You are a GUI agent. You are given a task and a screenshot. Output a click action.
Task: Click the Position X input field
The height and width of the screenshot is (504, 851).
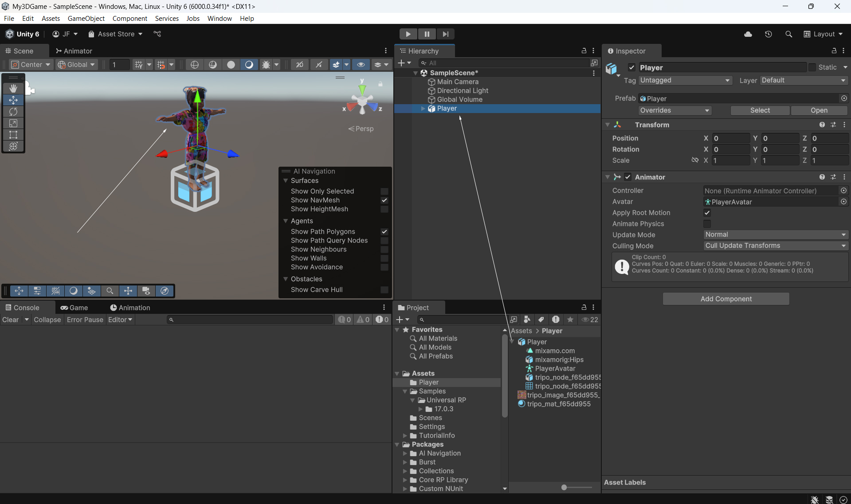(x=730, y=138)
